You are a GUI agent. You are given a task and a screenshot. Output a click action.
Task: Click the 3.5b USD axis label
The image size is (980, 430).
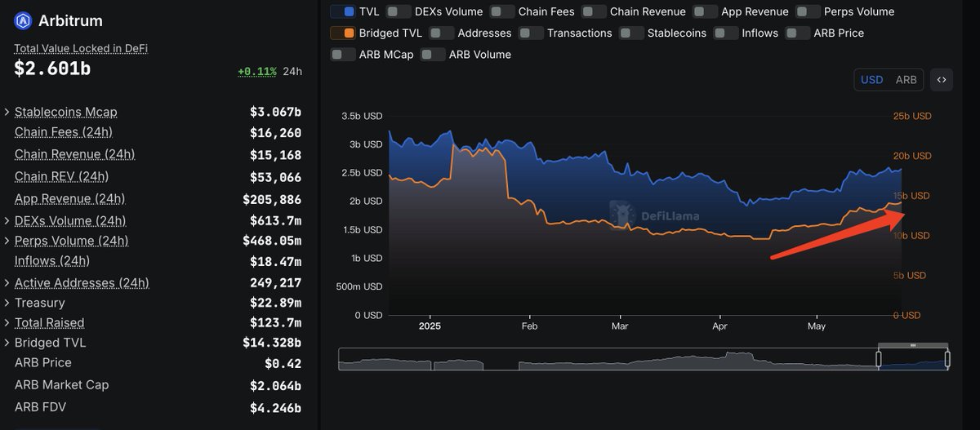point(362,116)
